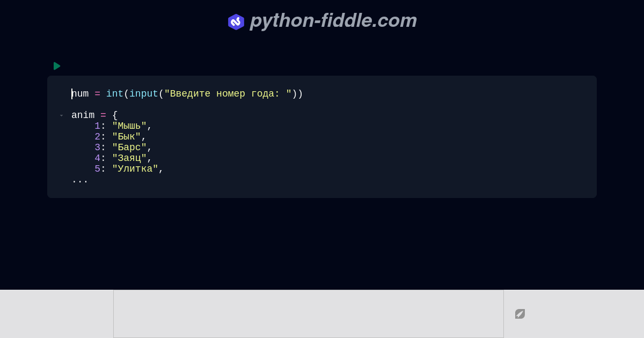This screenshot has height=338, width=644.
Task: Click the anim variable name
Action: 83,115
